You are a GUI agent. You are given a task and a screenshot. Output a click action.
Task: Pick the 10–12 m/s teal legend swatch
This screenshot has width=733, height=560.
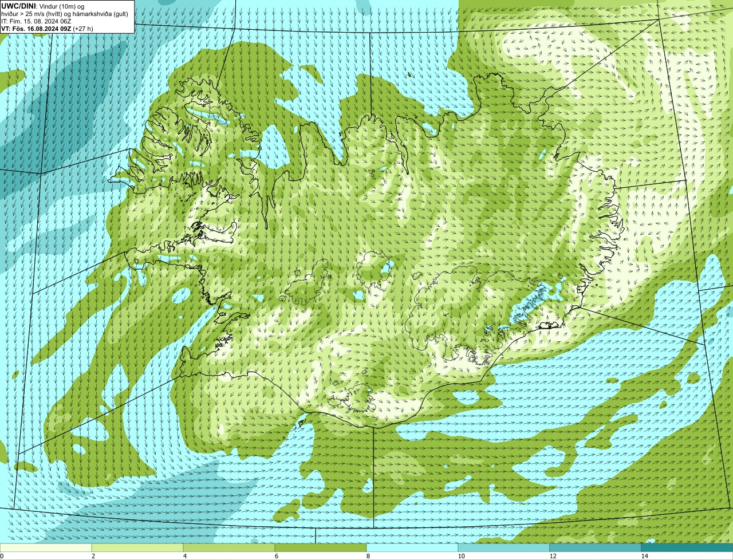pos(504,547)
